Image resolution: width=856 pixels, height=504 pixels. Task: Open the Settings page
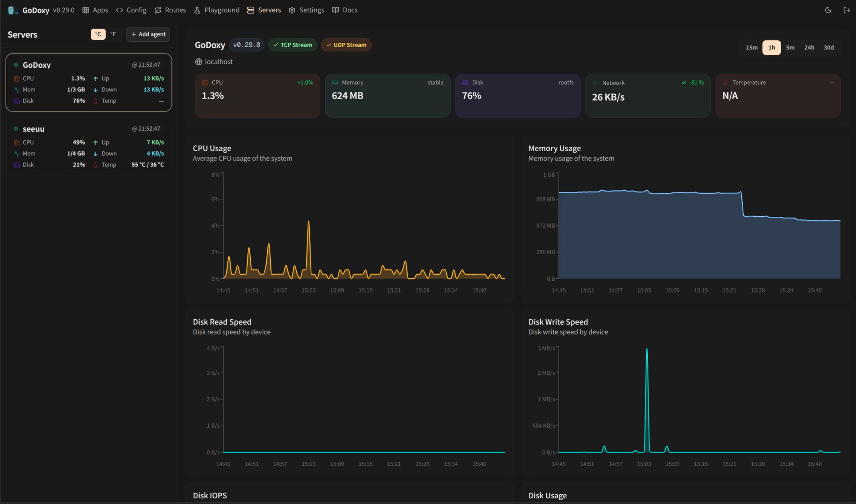(306, 10)
